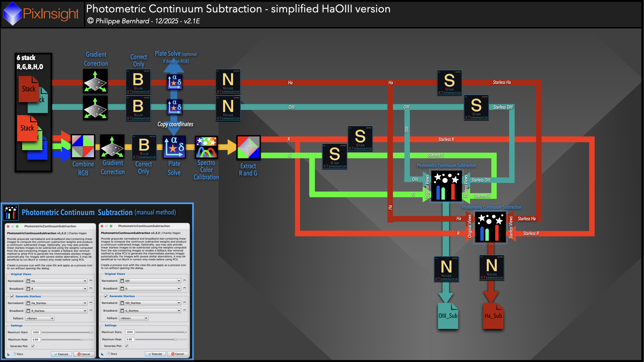The width and height of the screenshot is (644, 362).
Task: Click the Plate Solve icon on the RGB line
Action: (174, 147)
